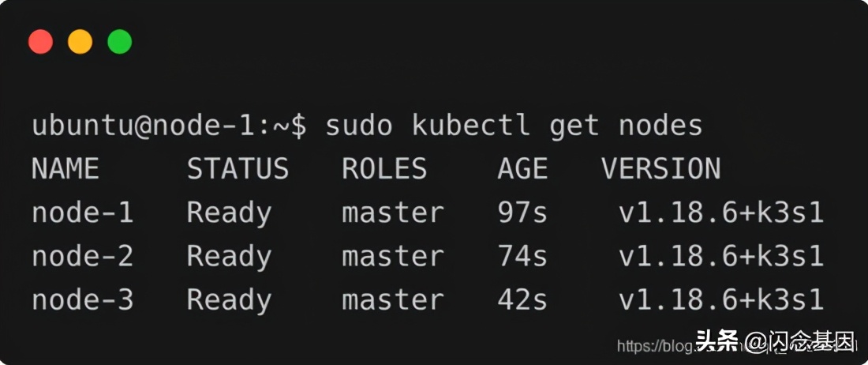This screenshot has height=365, width=868.
Task: Select the STATUS column header
Action: (x=238, y=169)
